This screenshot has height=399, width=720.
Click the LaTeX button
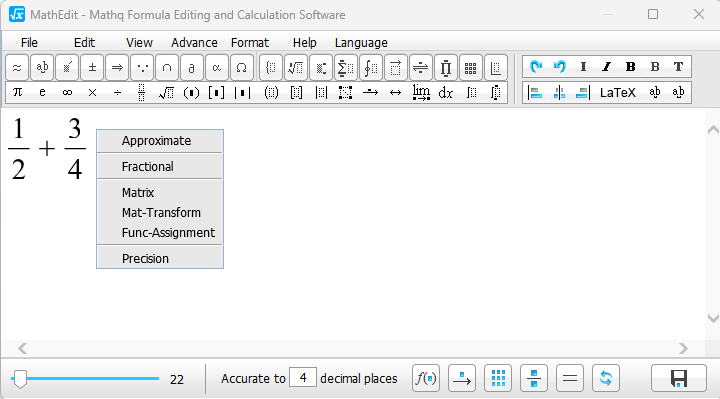[618, 92]
